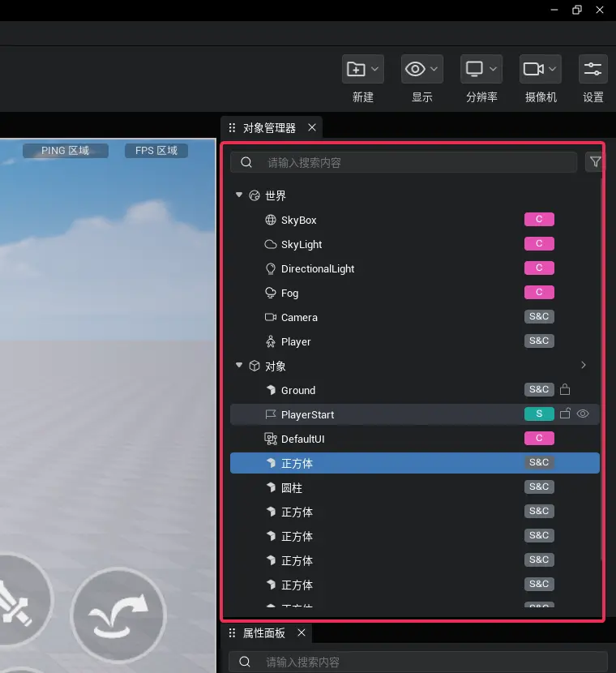Viewport: 616px width, 673px height.
Task: Click the SkyLight cloud icon
Action: [x=270, y=244]
